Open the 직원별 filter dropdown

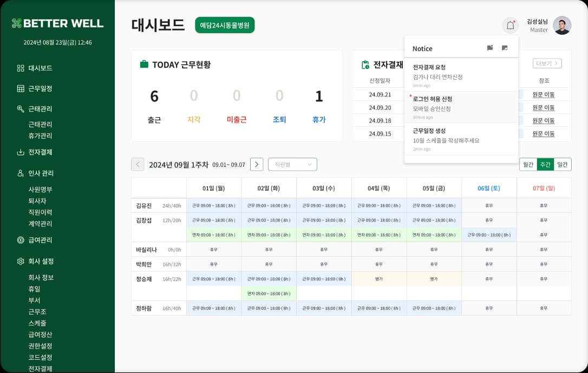pos(292,164)
